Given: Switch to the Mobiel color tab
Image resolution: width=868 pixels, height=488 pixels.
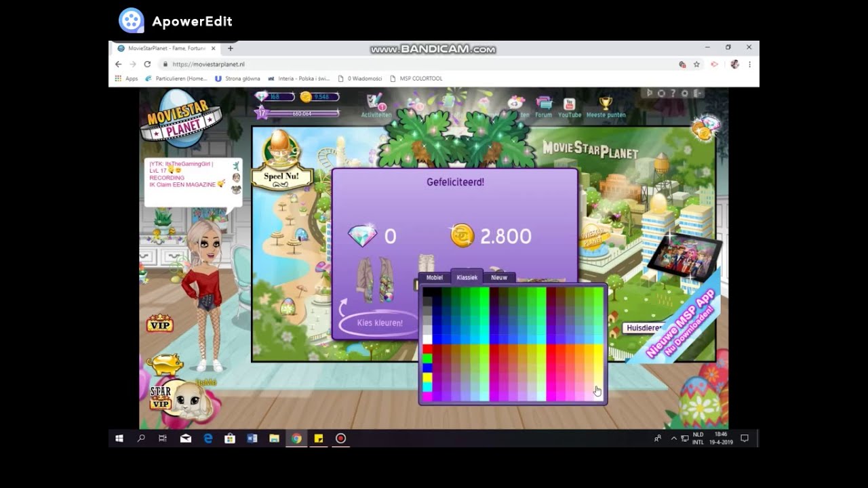Looking at the screenshot, I should (x=435, y=277).
